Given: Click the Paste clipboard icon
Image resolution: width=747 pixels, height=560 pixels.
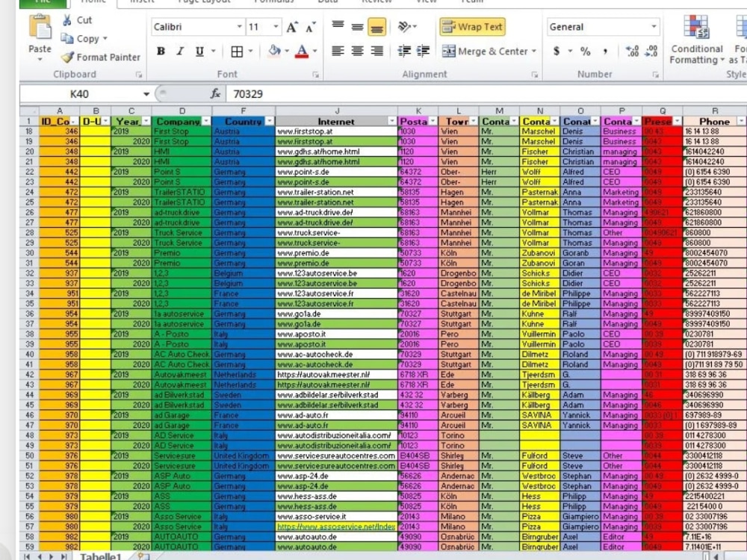Looking at the screenshot, I should (x=40, y=27).
